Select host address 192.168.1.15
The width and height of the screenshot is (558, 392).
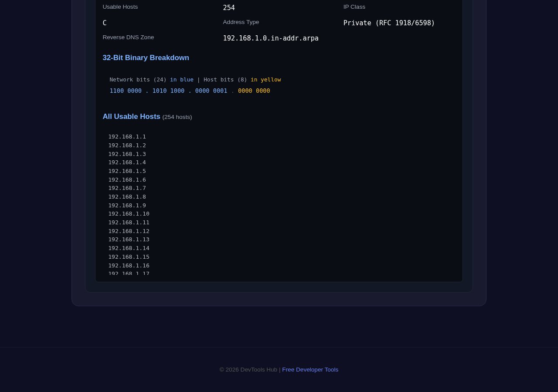pos(129,257)
